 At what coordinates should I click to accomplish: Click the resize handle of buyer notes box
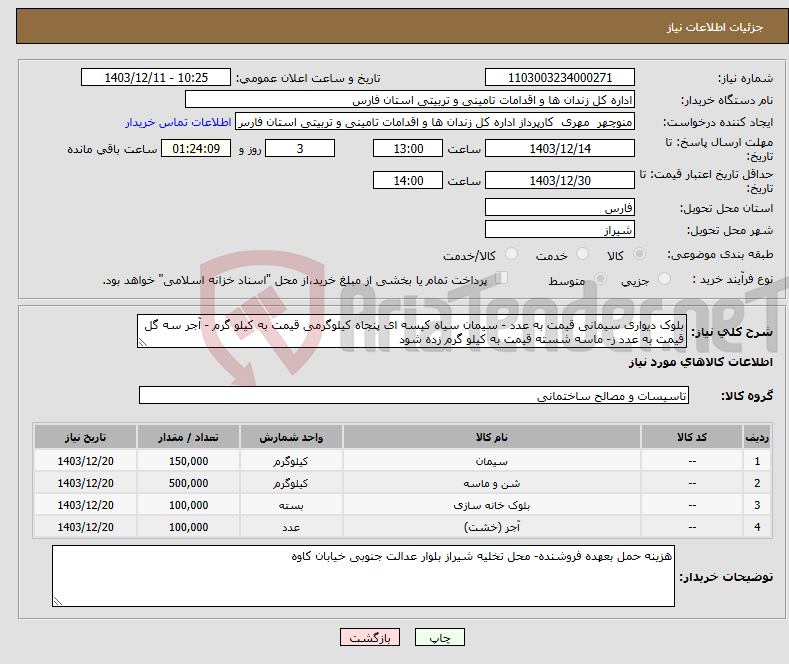(58, 601)
